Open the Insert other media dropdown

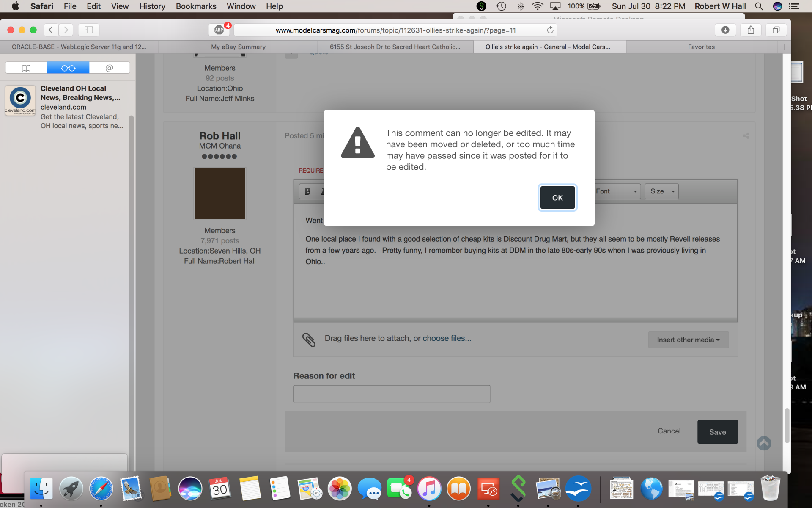(688, 340)
